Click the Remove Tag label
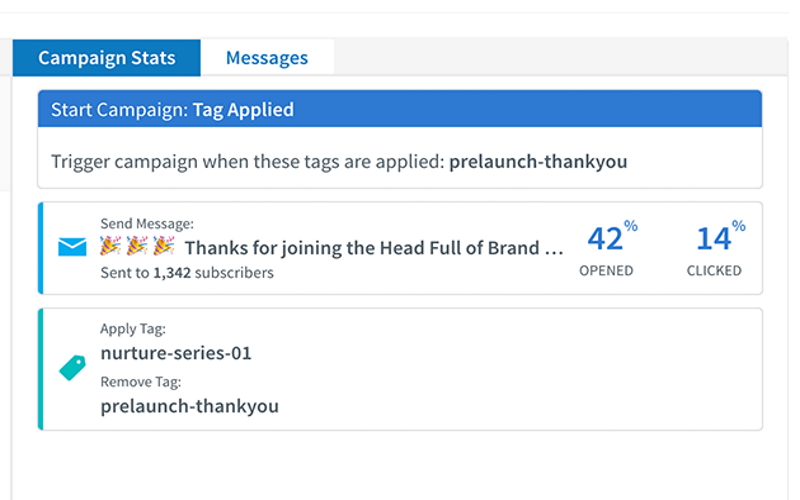The image size is (800, 500). point(140,382)
